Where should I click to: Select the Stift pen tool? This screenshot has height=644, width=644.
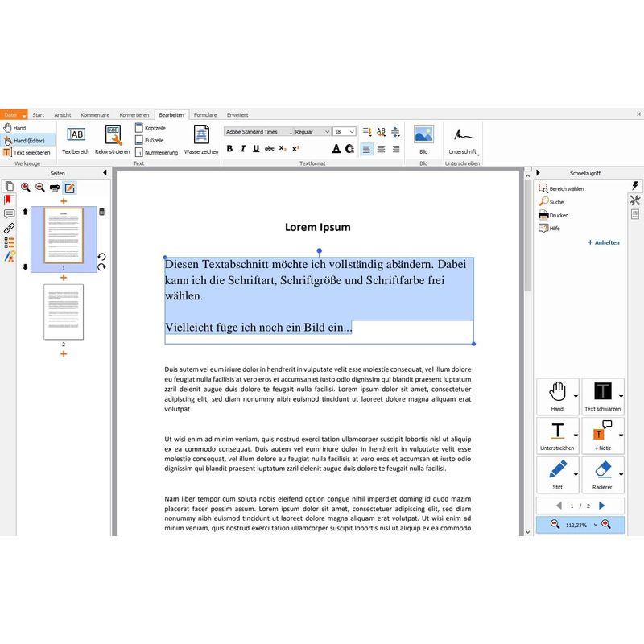pyautogui.click(x=557, y=470)
